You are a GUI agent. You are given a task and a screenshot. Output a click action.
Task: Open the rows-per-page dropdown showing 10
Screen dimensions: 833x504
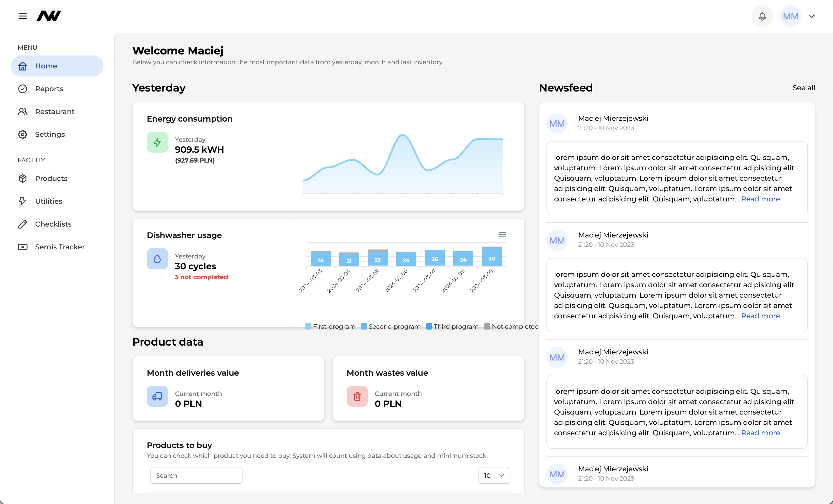point(494,475)
